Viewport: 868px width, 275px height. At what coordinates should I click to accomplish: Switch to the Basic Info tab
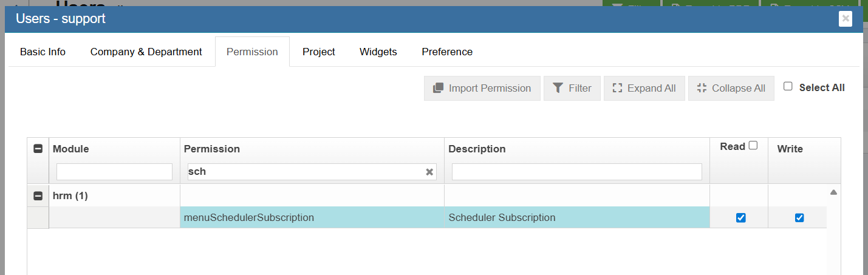click(43, 52)
